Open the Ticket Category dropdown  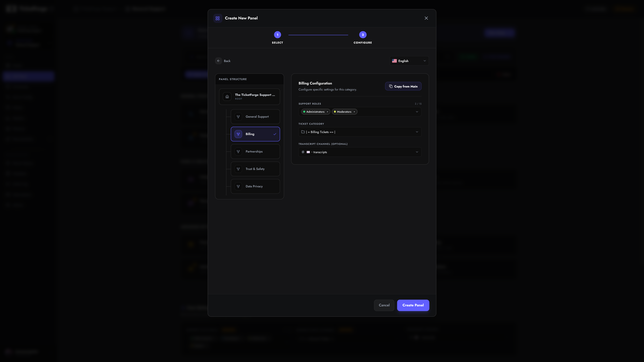pos(360,132)
